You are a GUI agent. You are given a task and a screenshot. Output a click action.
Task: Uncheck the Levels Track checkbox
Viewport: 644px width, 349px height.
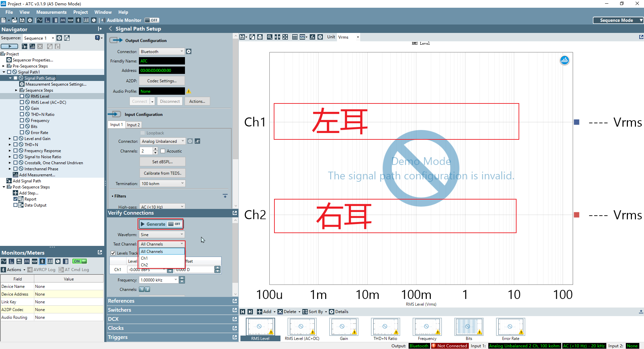pyautogui.click(x=113, y=253)
